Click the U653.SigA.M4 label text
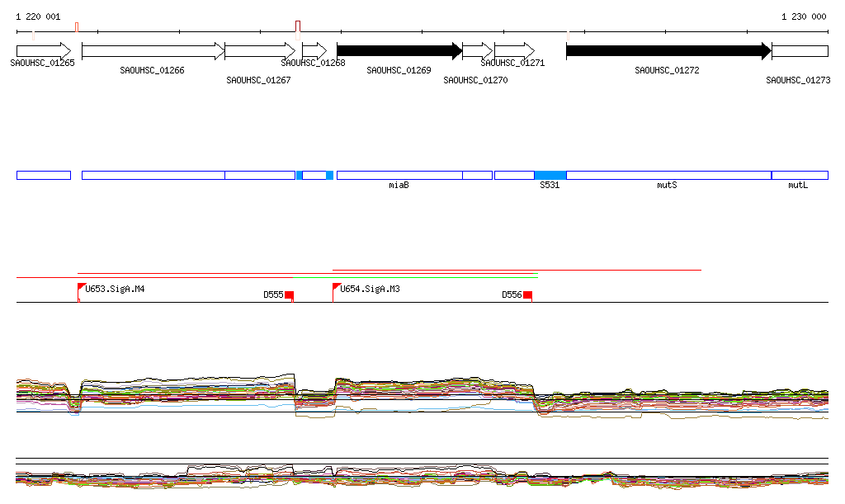This screenshot has width=845, height=504. [x=115, y=290]
